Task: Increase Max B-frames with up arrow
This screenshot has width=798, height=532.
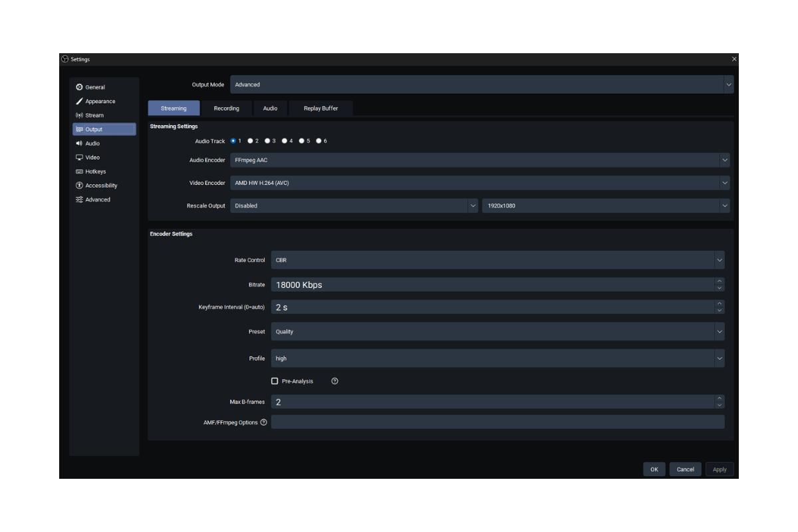Action: point(720,398)
